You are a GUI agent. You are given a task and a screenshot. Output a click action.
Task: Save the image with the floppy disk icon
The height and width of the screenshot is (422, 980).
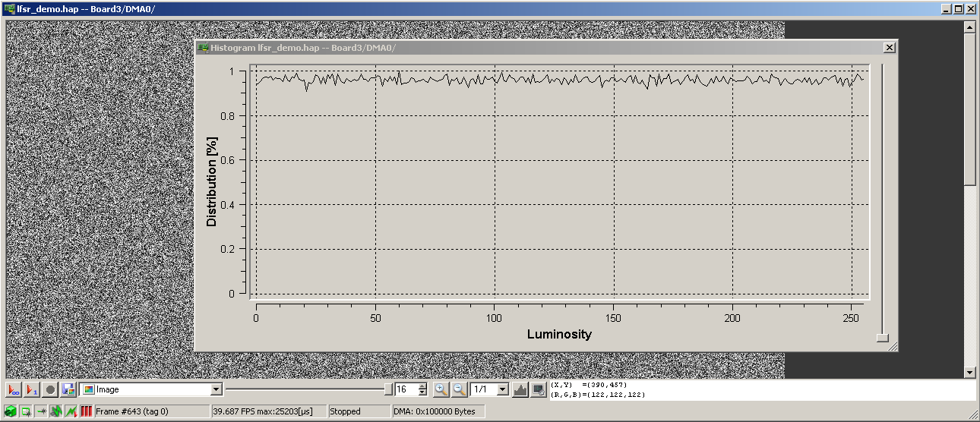click(68, 389)
